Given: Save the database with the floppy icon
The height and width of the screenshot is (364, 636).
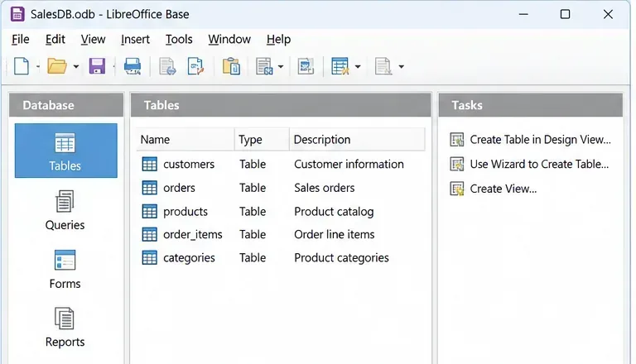Looking at the screenshot, I should pos(97,66).
